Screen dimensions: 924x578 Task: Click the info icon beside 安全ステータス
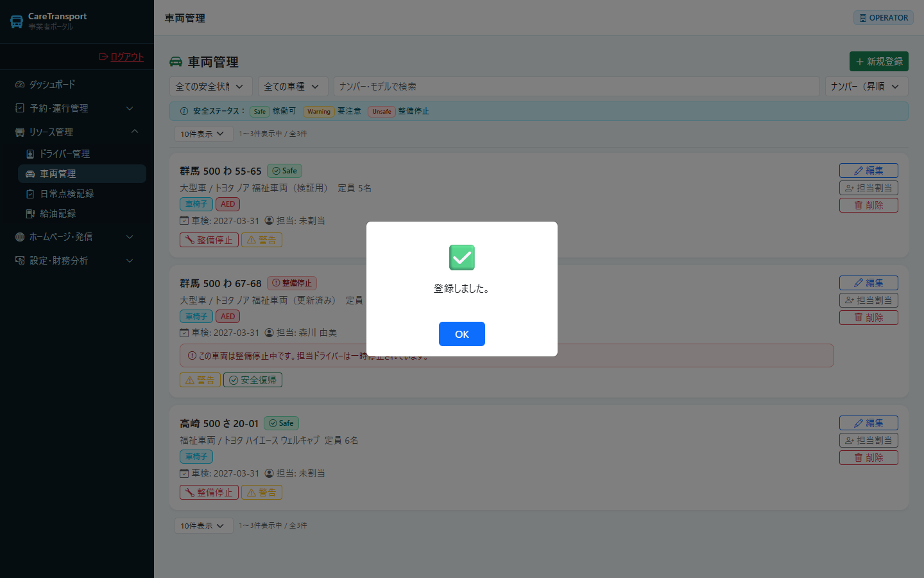point(184,111)
